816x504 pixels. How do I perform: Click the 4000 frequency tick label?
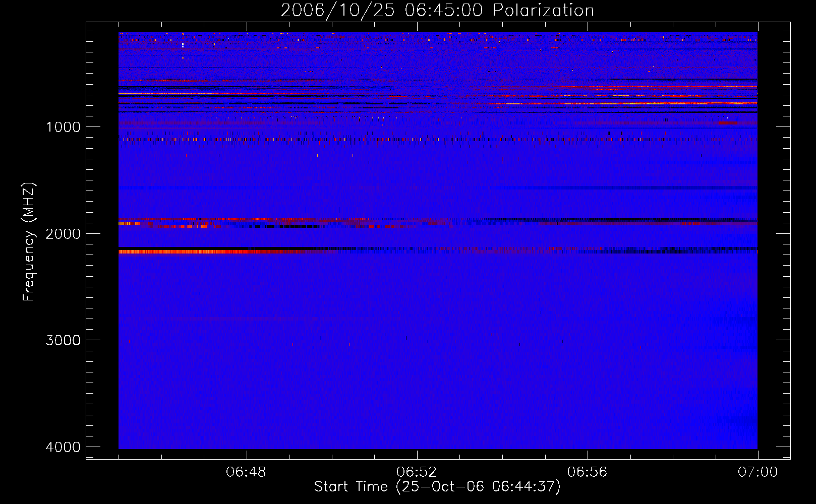[63, 447]
